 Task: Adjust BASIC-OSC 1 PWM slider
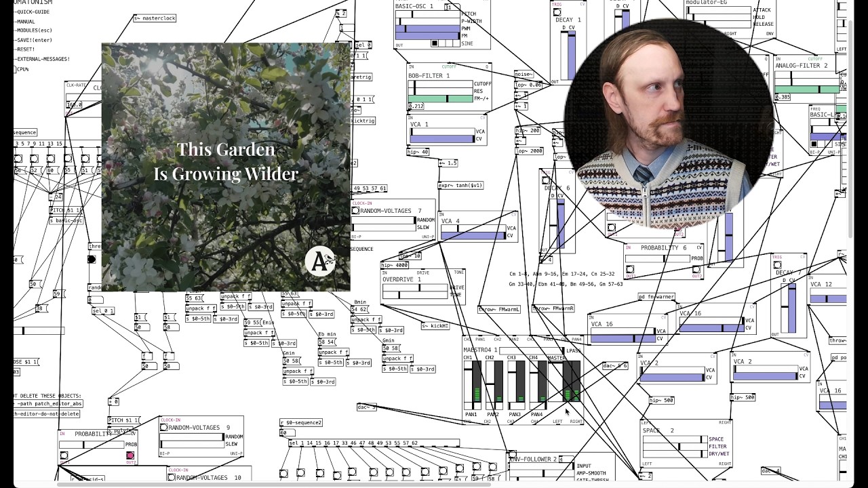pyautogui.click(x=427, y=28)
